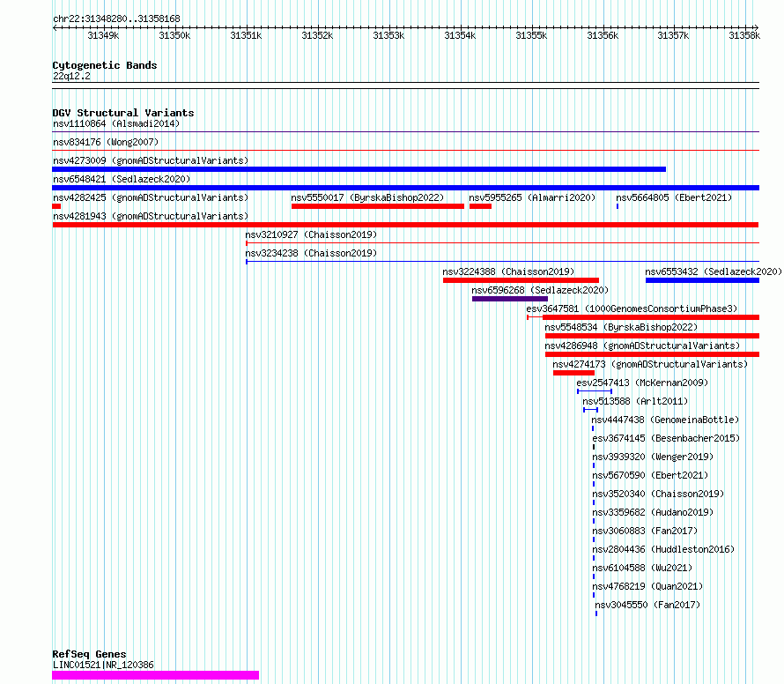Click the magenta LINC01521 gene bar
This screenshot has height=684, width=784.
(x=156, y=675)
